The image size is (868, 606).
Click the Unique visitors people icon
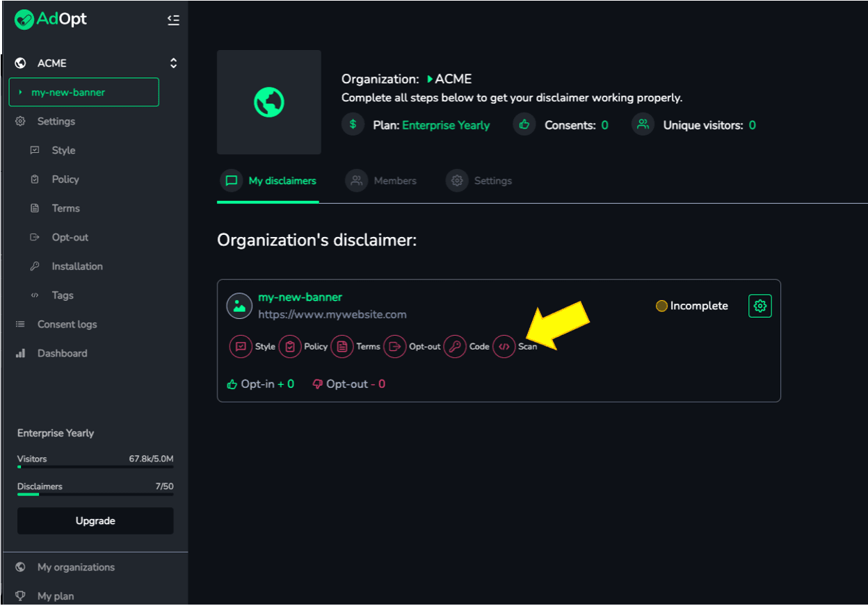pyautogui.click(x=643, y=125)
